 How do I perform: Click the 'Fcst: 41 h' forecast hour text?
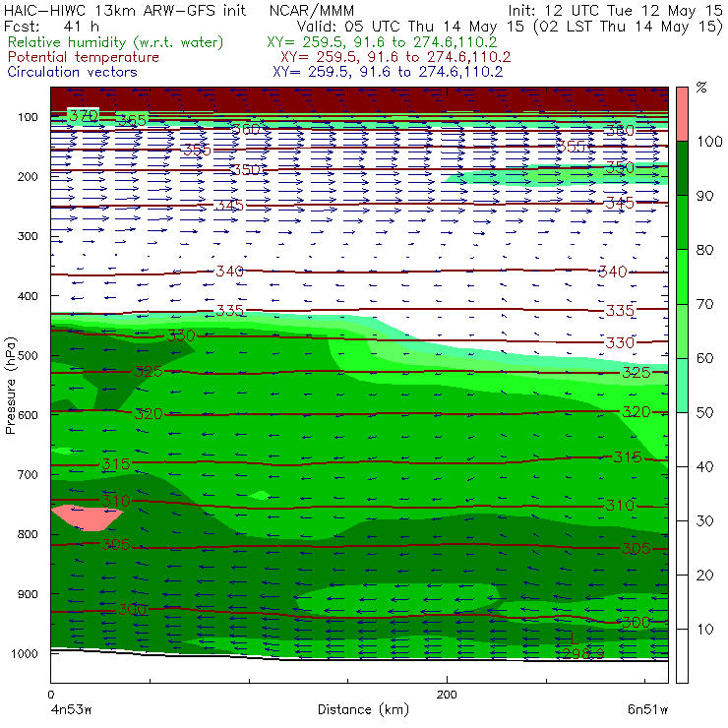pos(51,26)
